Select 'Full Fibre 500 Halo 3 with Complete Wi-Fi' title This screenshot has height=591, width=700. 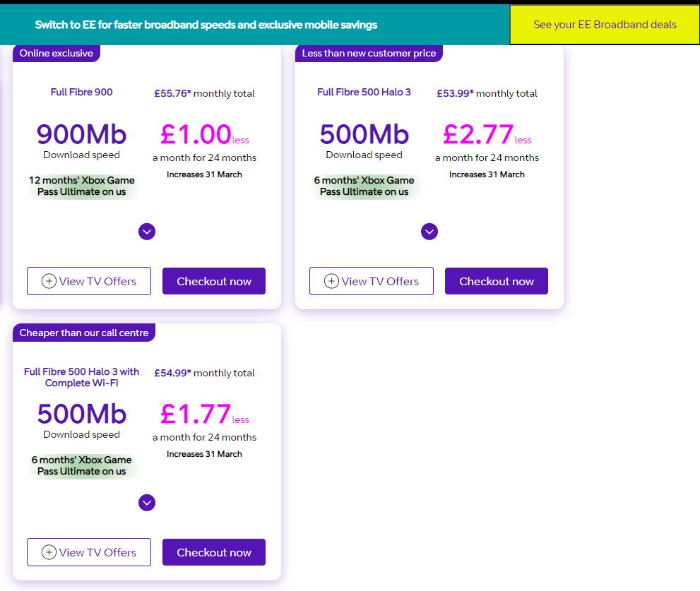point(81,377)
